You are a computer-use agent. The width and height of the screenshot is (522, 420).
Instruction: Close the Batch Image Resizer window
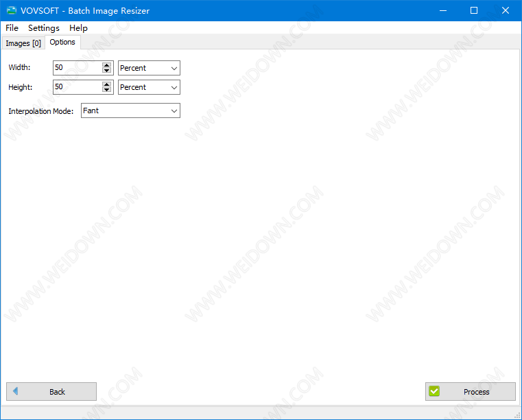[506, 11]
